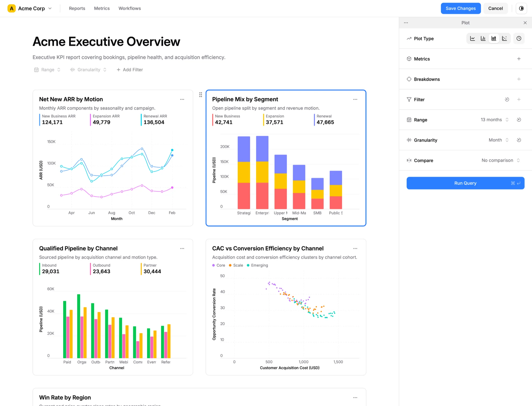Toggle the dark/light theme button
The width and height of the screenshot is (532, 406).
tap(521, 8)
